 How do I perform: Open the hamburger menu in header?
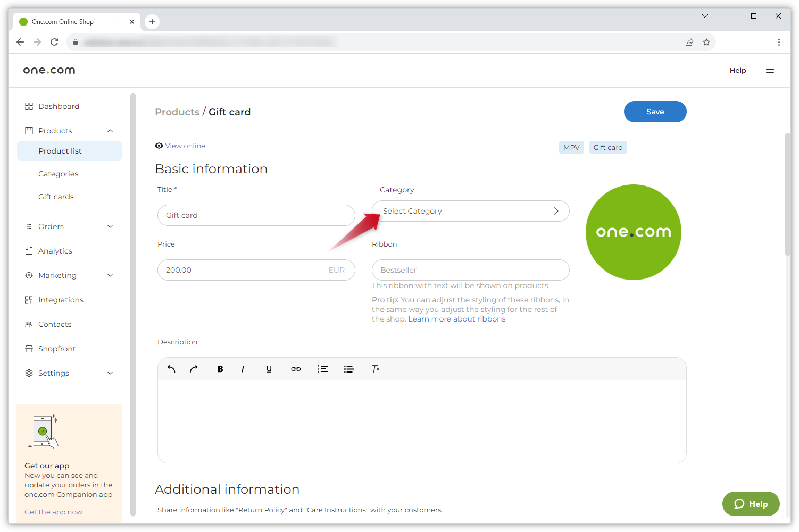(x=770, y=71)
